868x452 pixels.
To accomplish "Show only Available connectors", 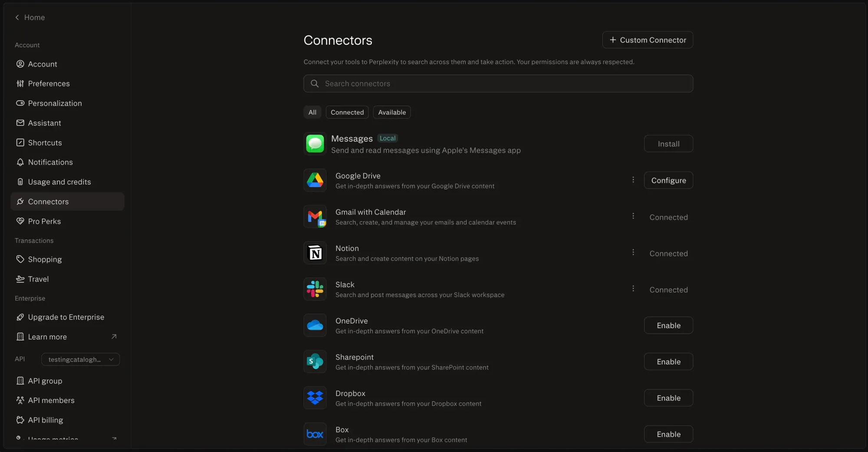I will [x=391, y=112].
